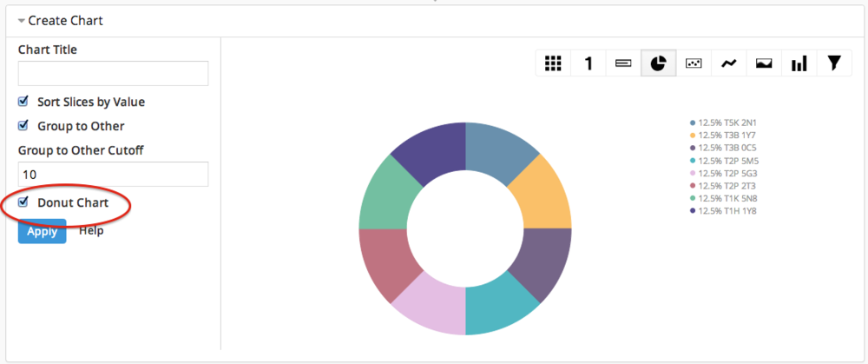The width and height of the screenshot is (868, 364).
Task: Click the orange donut slice
Action: 542,196
